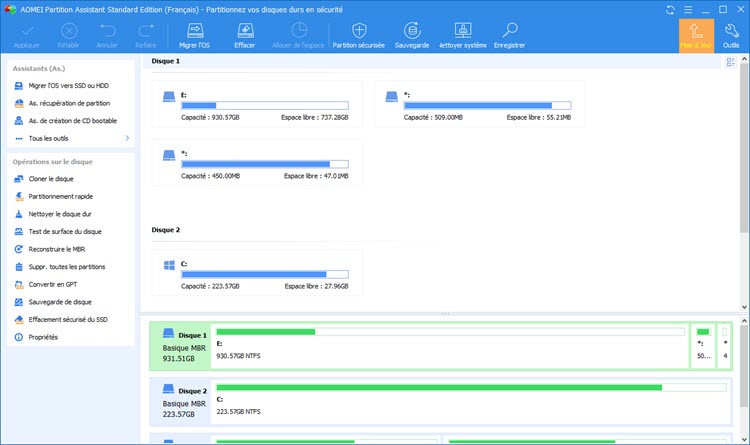Select Disque 1 Basique MBR header

pyautogui.click(x=180, y=346)
